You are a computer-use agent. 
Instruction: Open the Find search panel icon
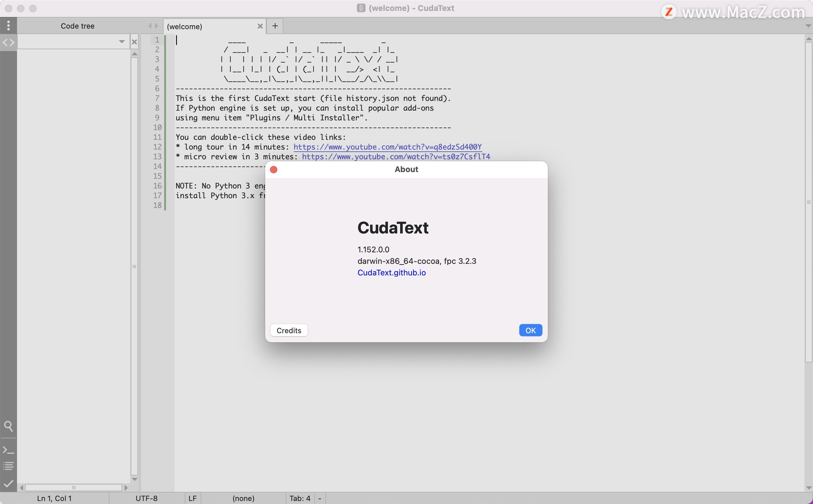pos(8,426)
